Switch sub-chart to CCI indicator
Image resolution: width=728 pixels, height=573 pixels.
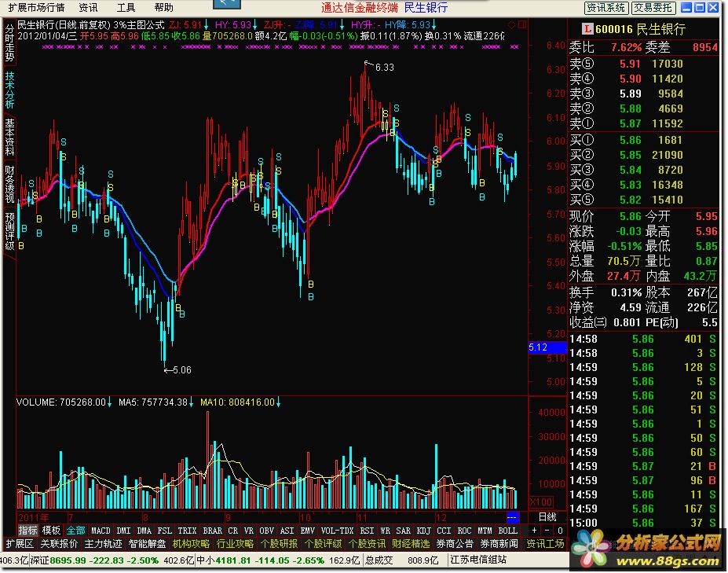[444, 531]
